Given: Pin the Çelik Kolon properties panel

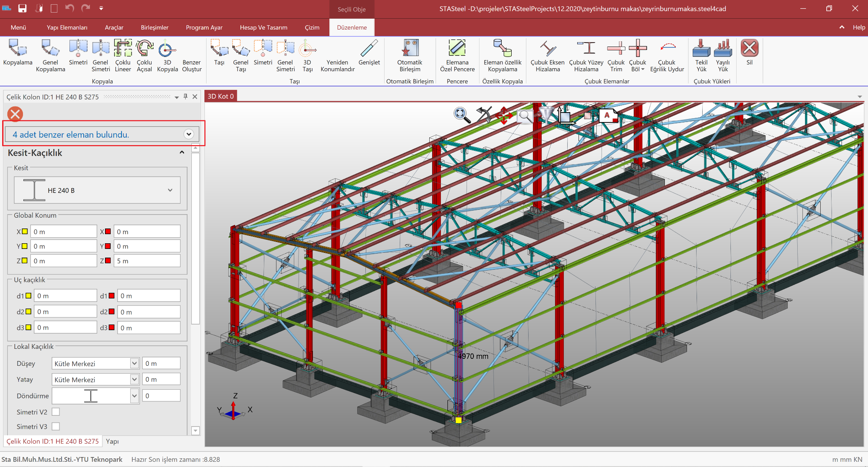Looking at the screenshot, I should pyautogui.click(x=186, y=96).
